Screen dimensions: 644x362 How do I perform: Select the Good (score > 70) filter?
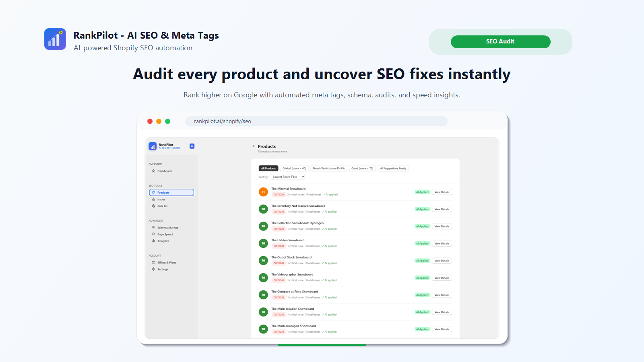362,169
